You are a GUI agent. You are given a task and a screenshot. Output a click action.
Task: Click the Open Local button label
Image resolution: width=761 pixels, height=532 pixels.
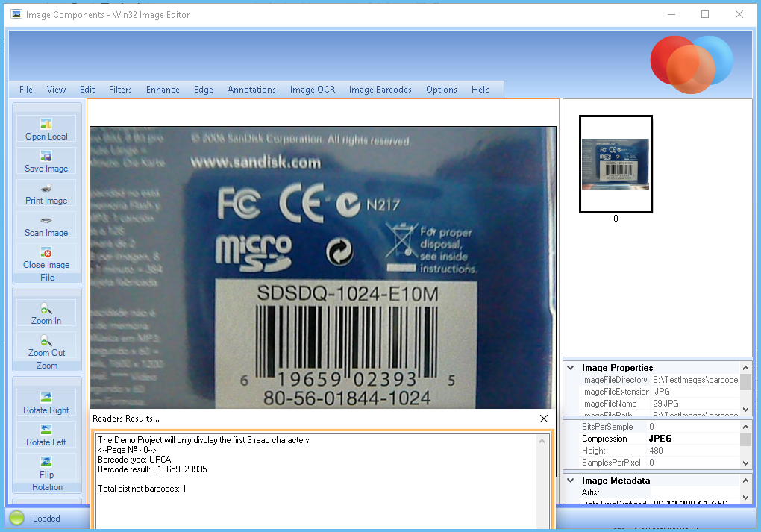point(46,137)
